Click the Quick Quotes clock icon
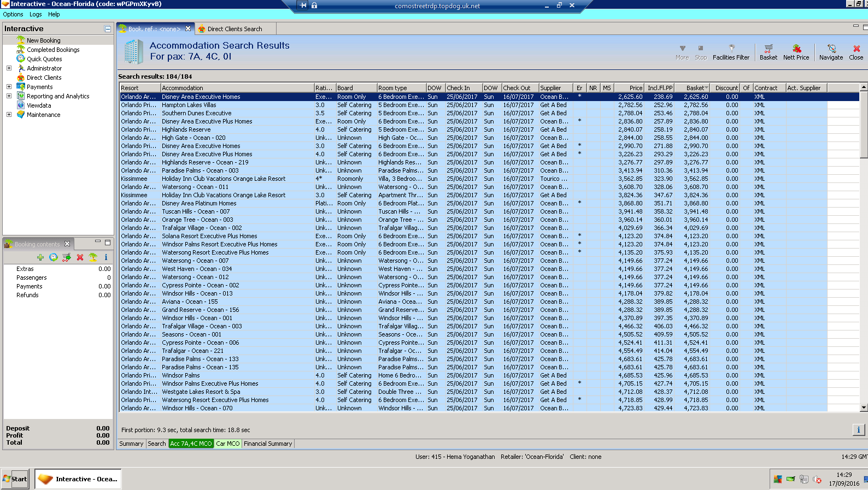868x490 pixels. pos(21,59)
